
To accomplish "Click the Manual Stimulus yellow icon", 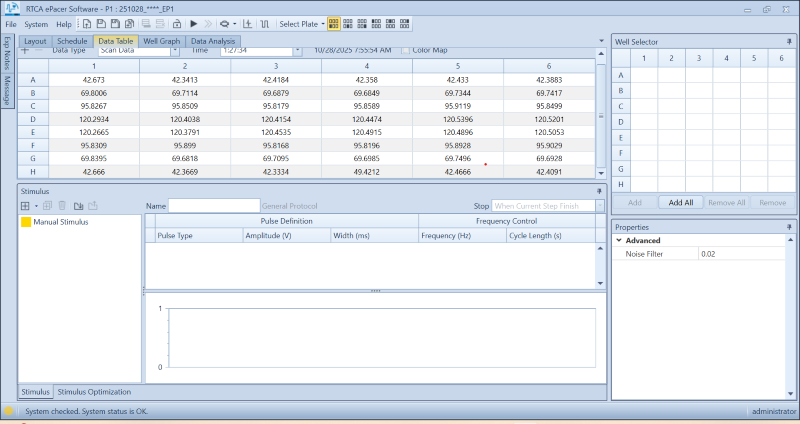I will (x=25, y=222).
